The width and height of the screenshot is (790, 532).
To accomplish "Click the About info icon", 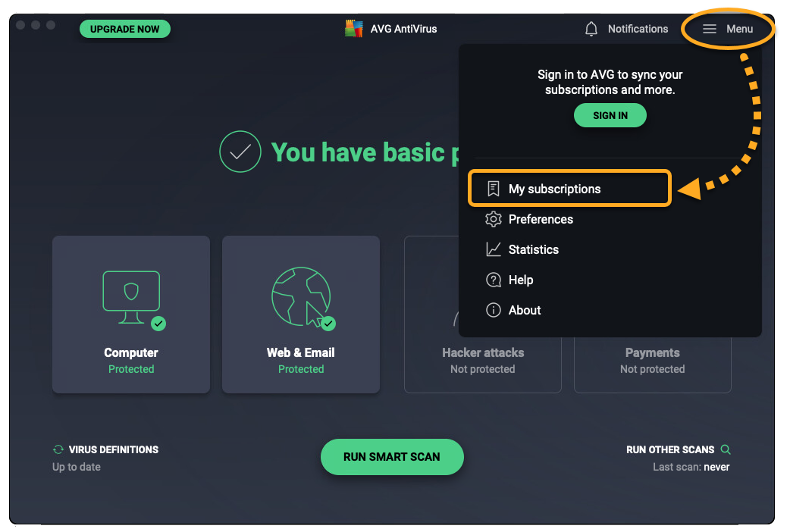I will click(494, 310).
